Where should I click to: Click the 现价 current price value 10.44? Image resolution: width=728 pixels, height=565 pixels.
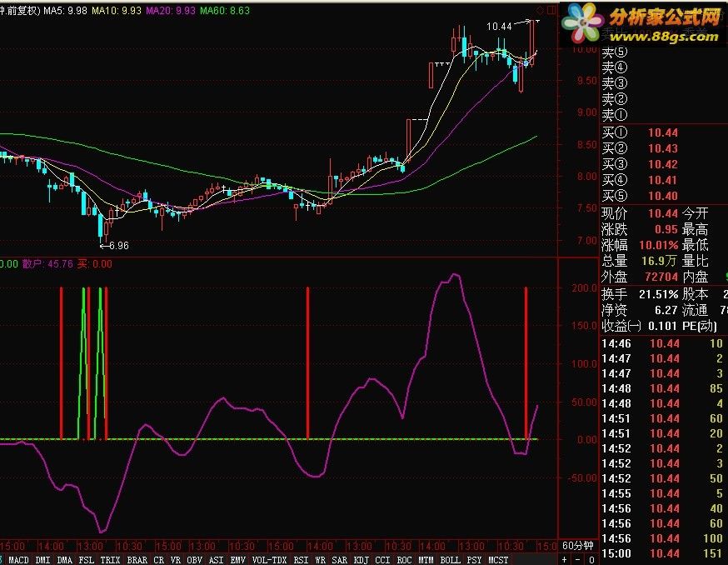[x=663, y=213]
